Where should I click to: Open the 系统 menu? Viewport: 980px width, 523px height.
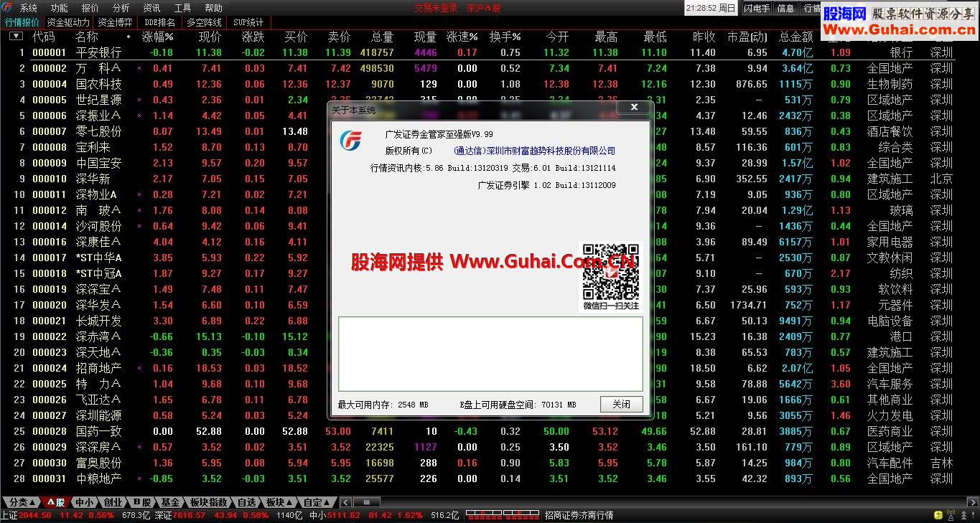tap(29, 8)
